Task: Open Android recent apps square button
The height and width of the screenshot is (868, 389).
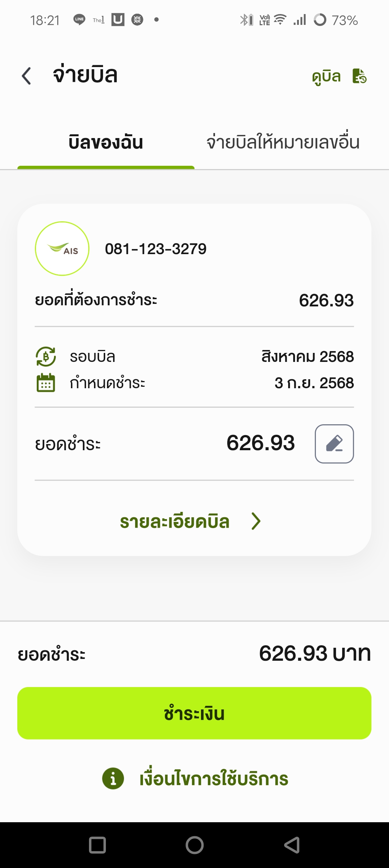Action: [97, 845]
